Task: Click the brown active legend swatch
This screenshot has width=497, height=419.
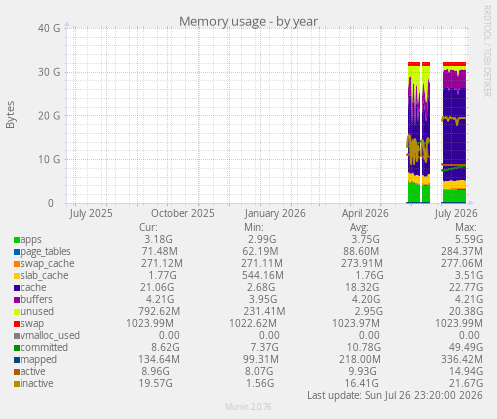Action: click(17, 372)
